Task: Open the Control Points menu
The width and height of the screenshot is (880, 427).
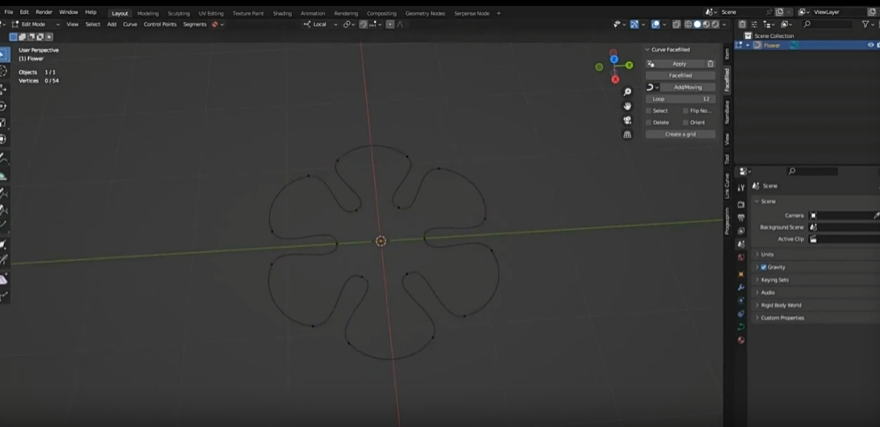Action: coord(160,24)
